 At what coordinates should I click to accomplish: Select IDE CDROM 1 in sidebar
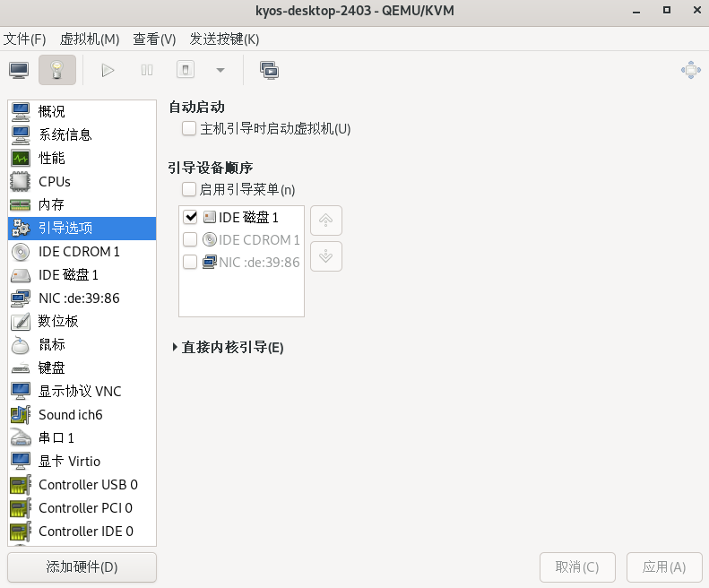point(82,252)
